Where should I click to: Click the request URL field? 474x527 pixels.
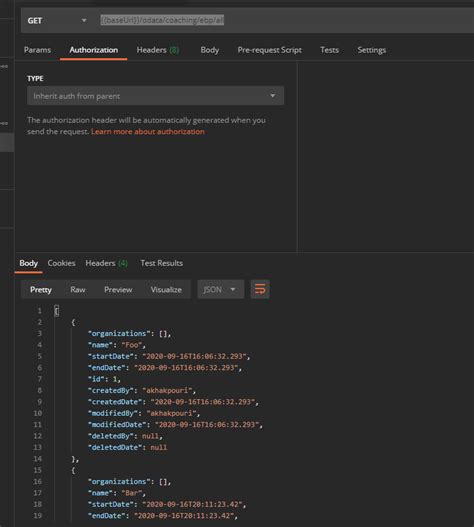coord(286,21)
